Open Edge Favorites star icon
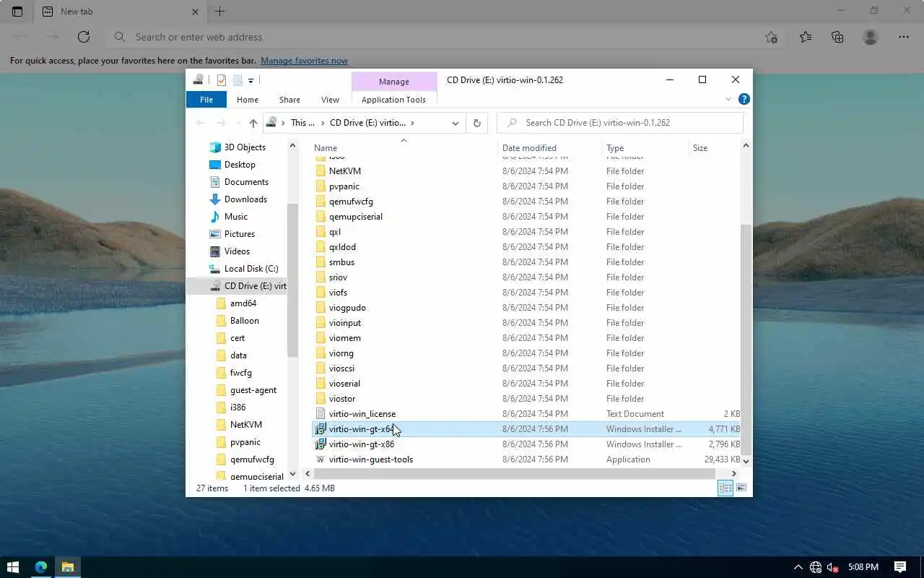The image size is (924, 578). (806, 37)
